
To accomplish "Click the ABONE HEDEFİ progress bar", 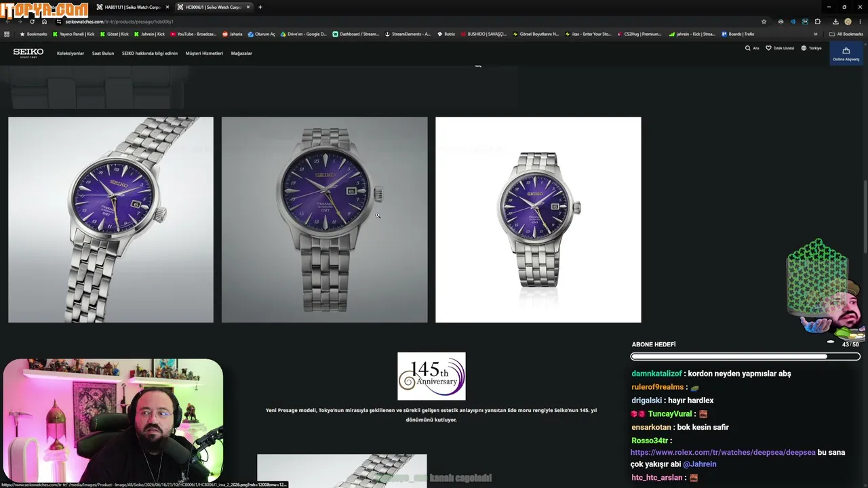I will 745,357.
